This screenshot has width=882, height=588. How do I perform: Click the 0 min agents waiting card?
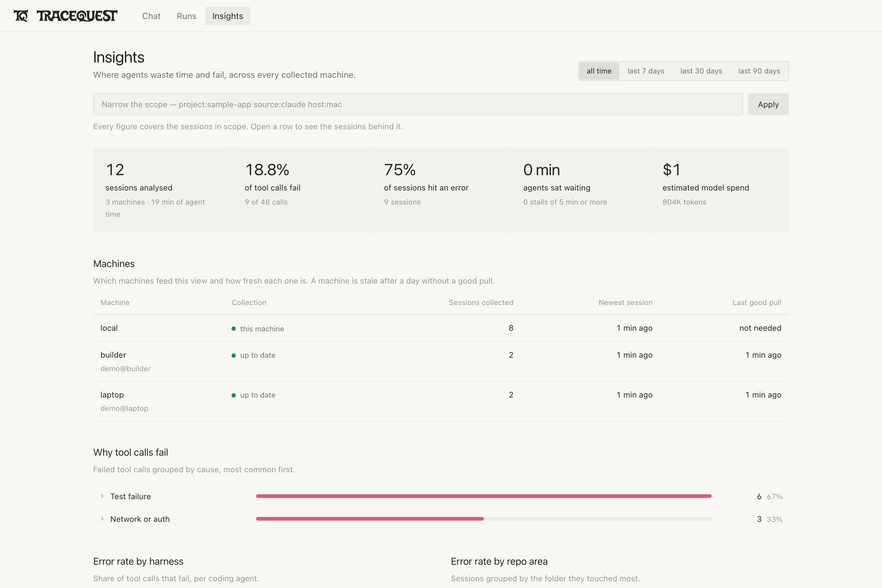pyautogui.click(x=580, y=190)
